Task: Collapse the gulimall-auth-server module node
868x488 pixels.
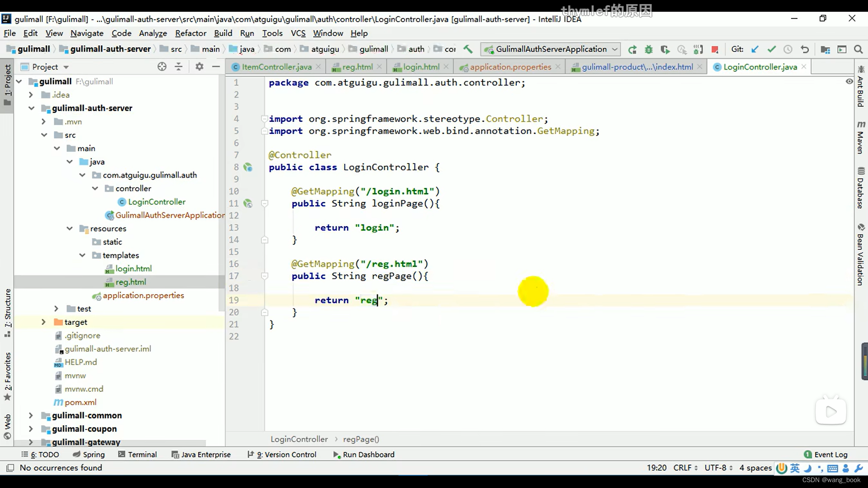Action: tap(31, 108)
